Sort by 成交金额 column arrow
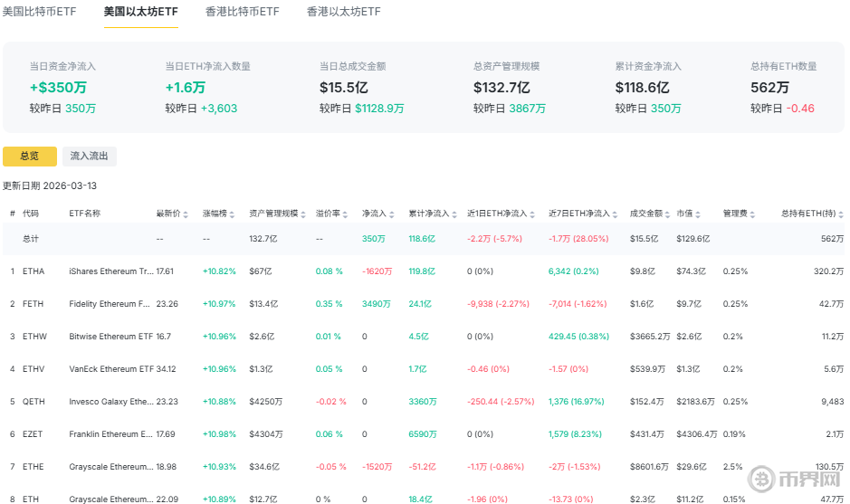 pos(667,214)
